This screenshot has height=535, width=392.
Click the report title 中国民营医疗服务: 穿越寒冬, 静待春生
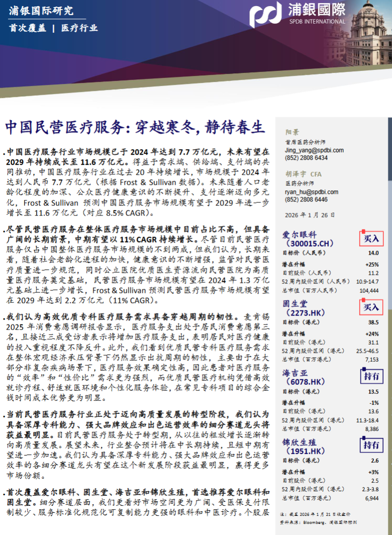(135, 127)
